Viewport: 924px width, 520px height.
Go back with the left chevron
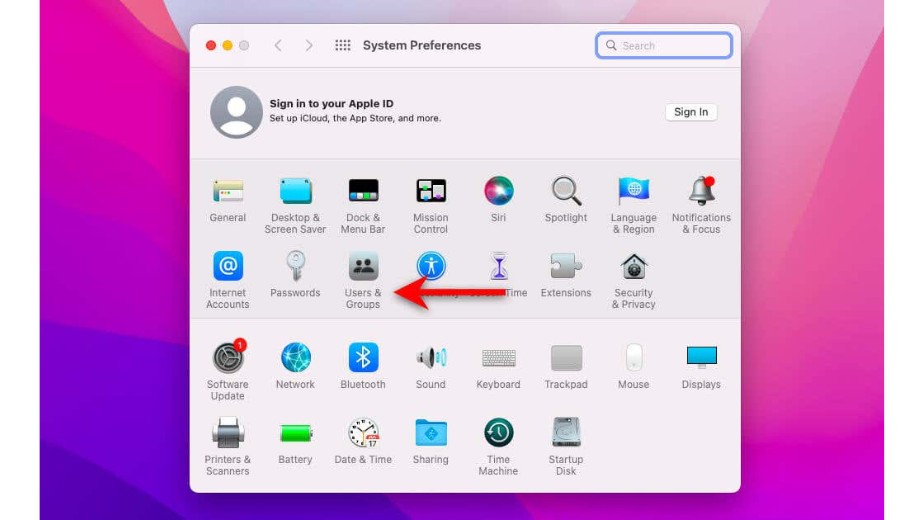coord(278,45)
